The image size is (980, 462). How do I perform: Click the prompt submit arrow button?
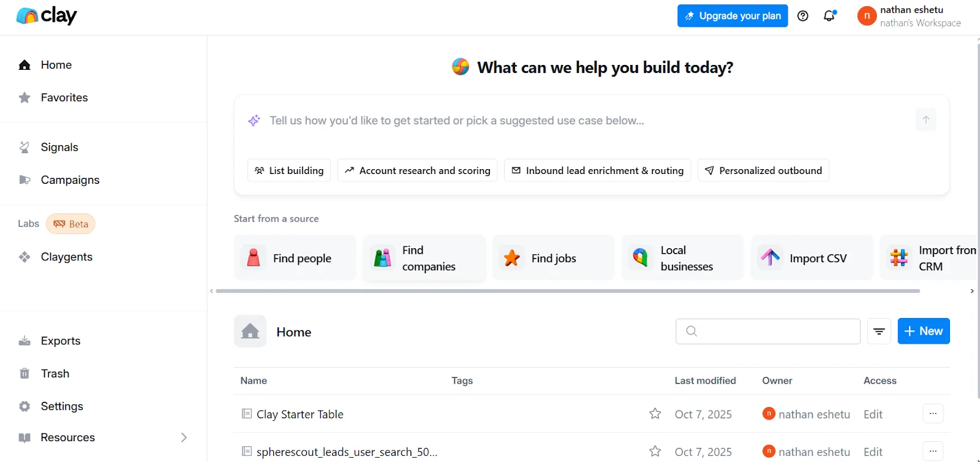click(925, 120)
